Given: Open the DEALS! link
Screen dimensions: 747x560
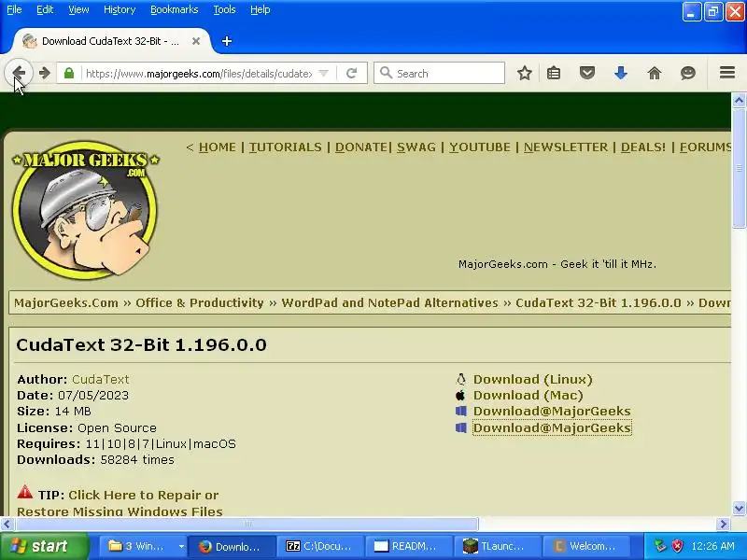Looking at the screenshot, I should pos(643,147).
